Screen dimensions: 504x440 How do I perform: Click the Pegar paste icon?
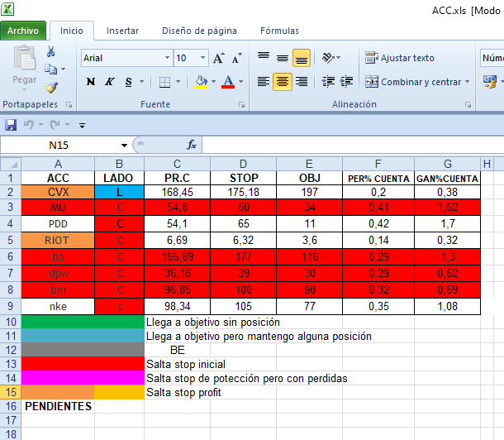[x=25, y=58]
